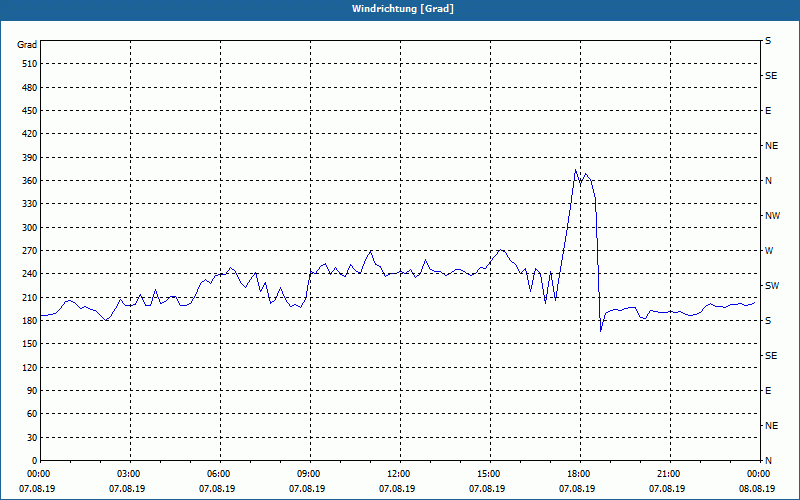Click the curve's lowest dip after 18:00

click(601, 331)
